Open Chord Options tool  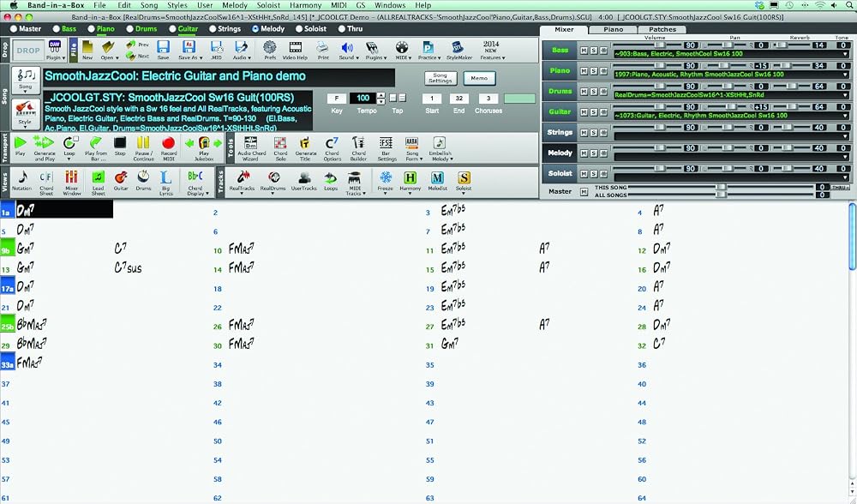click(x=332, y=148)
